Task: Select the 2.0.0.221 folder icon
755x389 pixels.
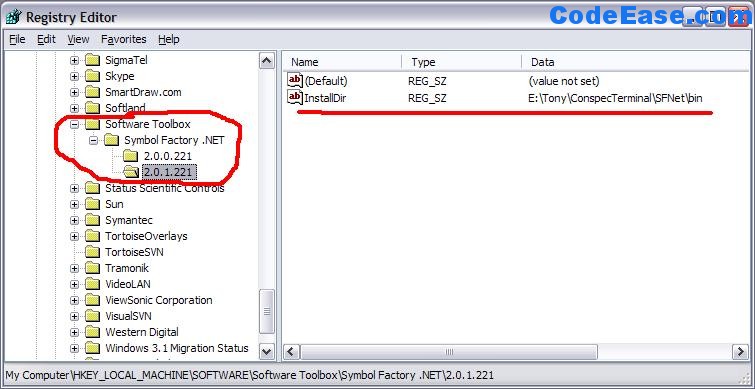Action: point(130,156)
